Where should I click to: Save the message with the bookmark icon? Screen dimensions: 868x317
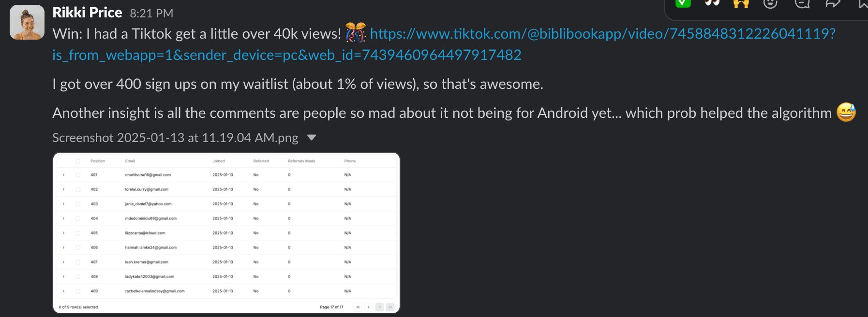[862, 3]
